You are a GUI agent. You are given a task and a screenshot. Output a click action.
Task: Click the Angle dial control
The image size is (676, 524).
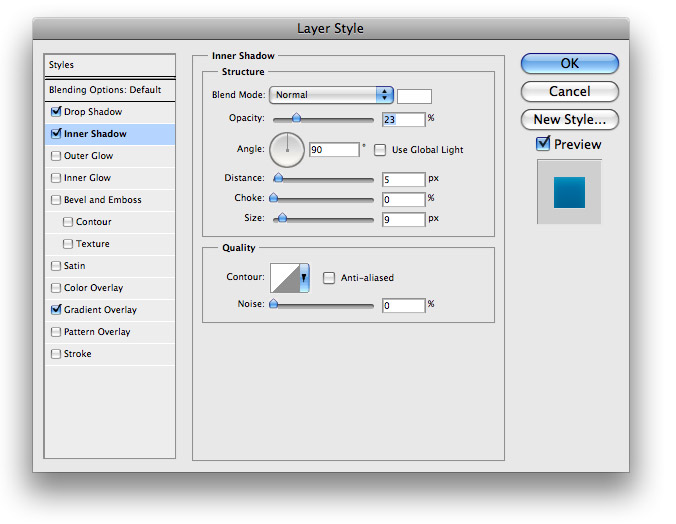tap(287, 150)
